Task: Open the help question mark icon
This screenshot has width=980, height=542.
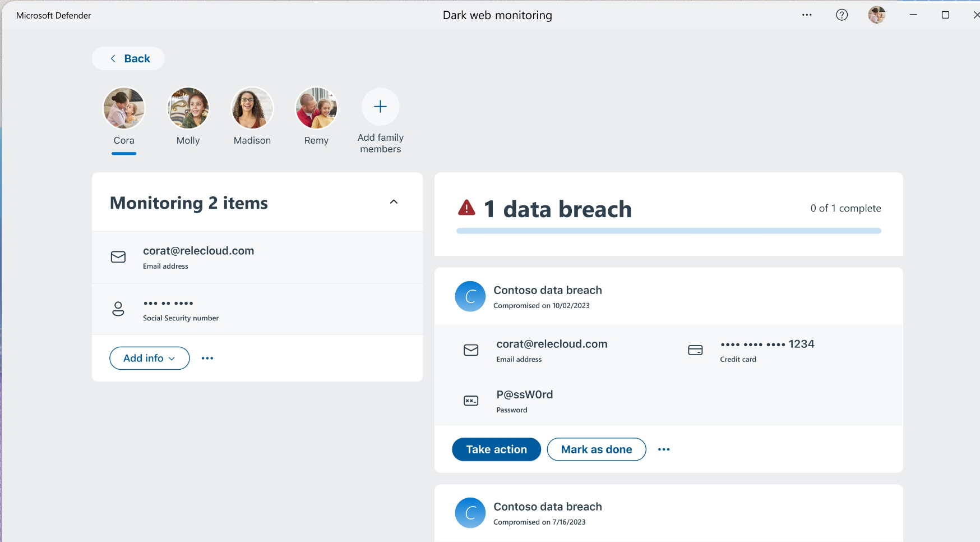Action: [842, 15]
